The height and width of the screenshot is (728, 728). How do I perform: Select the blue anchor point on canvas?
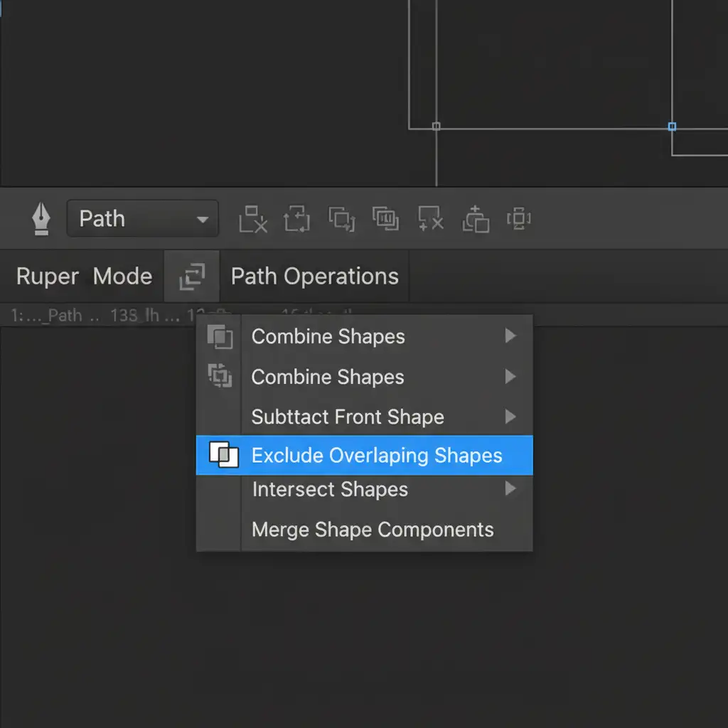[672, 127]
